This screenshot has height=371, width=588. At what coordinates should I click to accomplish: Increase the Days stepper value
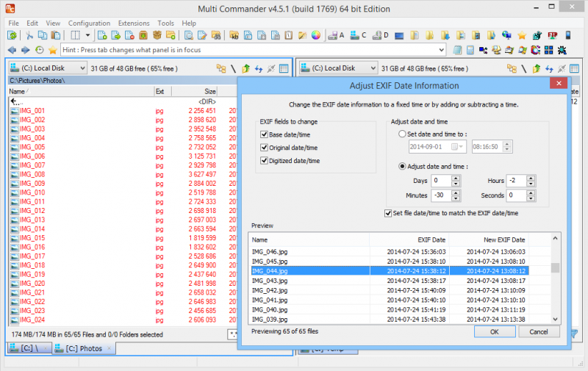pyautogui.click(x=456, y=179)
